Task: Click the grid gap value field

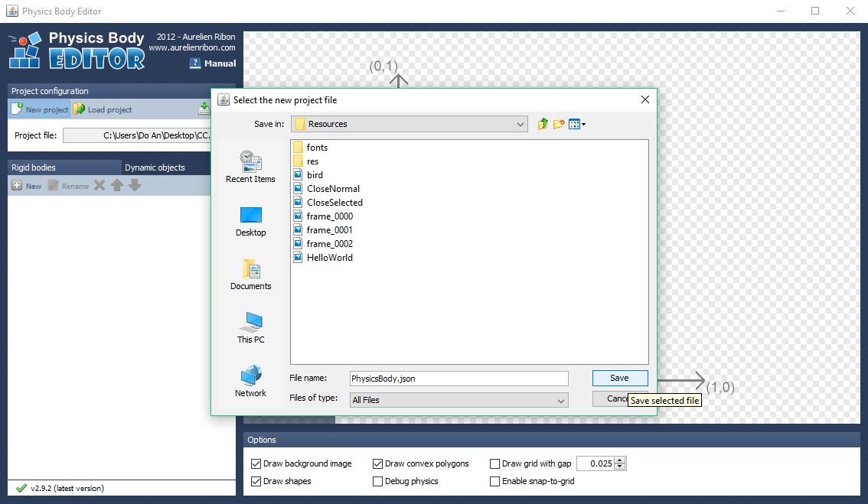Action: pyautogui.click(x=596, y=463)
